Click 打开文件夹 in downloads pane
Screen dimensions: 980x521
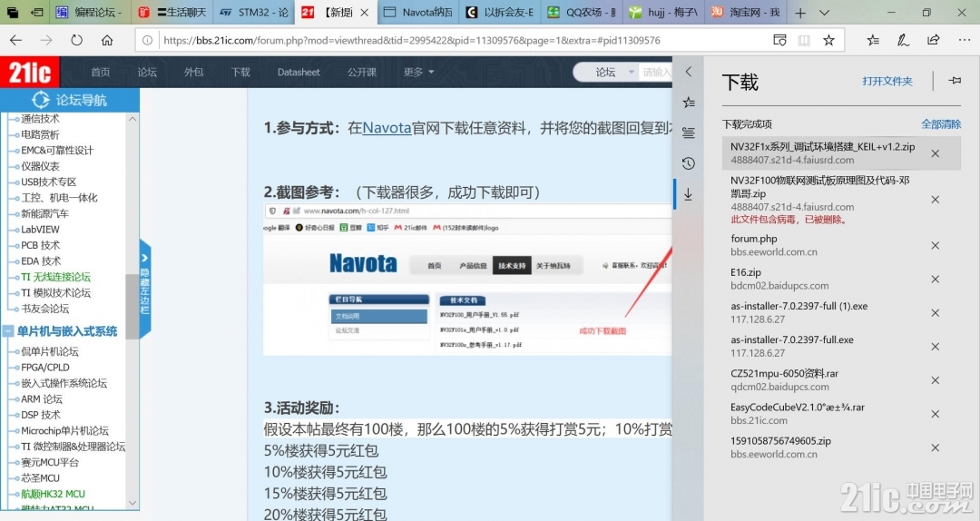click(887, 81)
